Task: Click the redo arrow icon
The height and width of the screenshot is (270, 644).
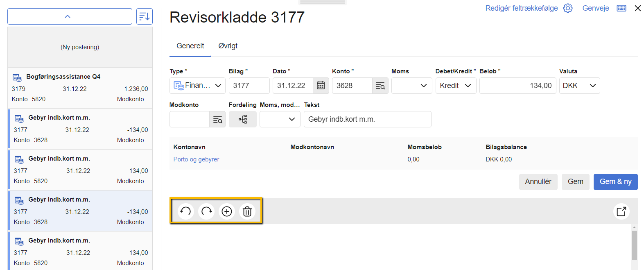Action: [206, 211]
